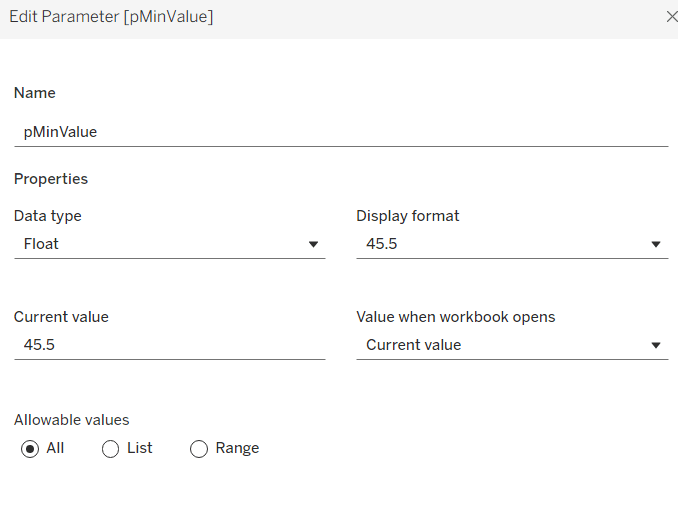Viewport: 678px width, 520px height.
Task: Pick the Range radio button
Action: pyautogui.click(x=199, y=449)
